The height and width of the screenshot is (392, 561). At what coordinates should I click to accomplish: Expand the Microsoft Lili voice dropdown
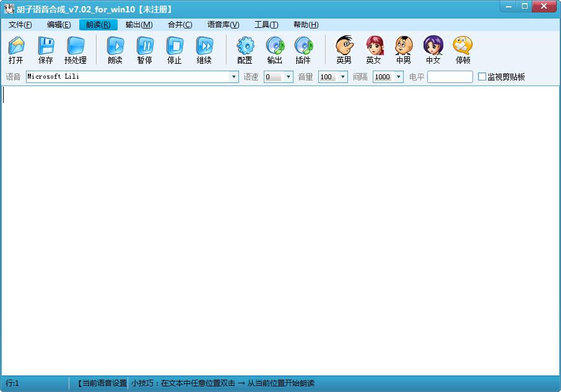tap(233, 77)
